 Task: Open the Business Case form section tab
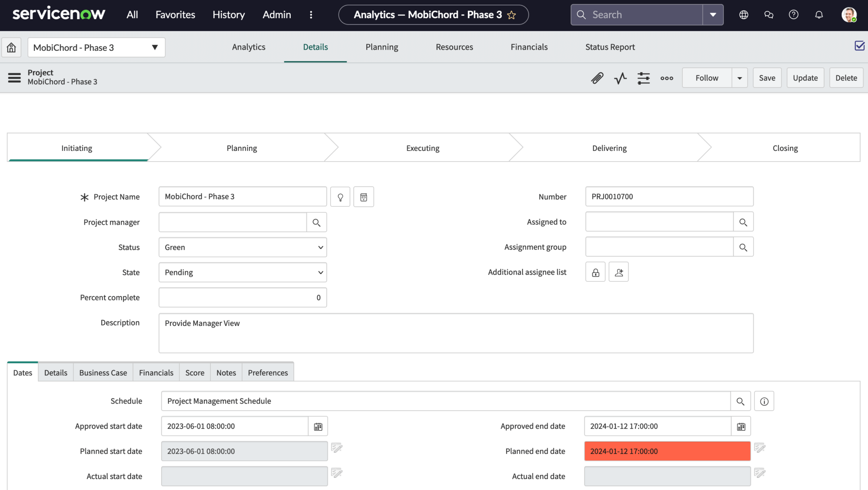point(103,373)
